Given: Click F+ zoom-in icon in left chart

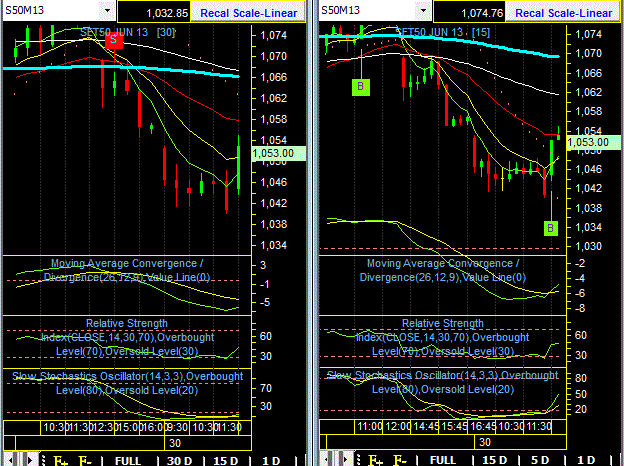Looking at the screenshot, I should pyautogui.click(x=60, y=460).
